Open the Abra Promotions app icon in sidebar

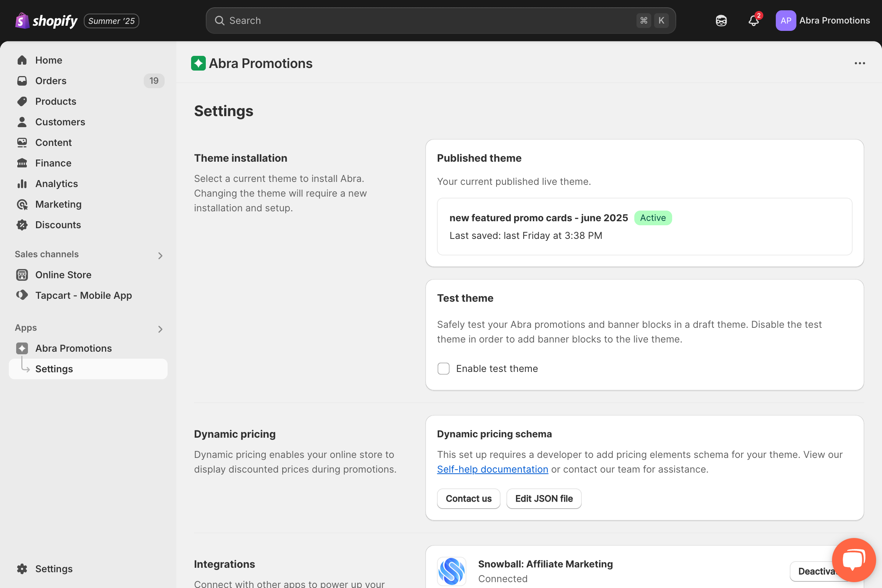(x=22, y=348)
